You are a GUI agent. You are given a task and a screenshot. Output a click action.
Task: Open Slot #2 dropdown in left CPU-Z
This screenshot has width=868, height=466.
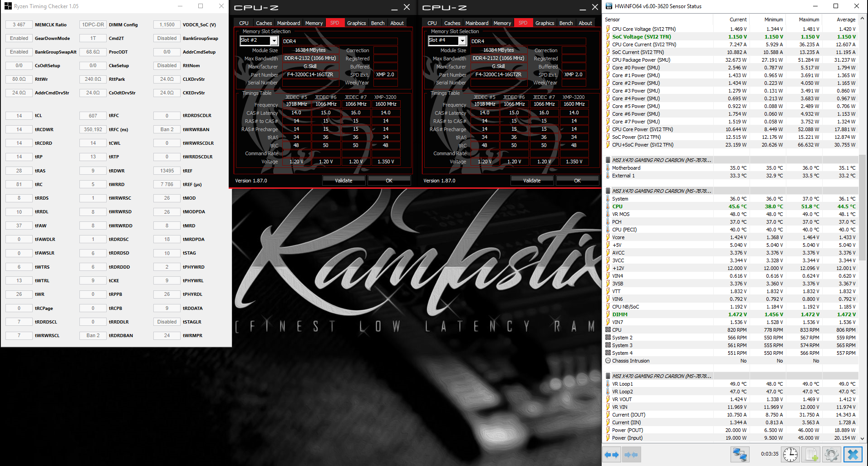pyautogui.click(x=274, y=41)
